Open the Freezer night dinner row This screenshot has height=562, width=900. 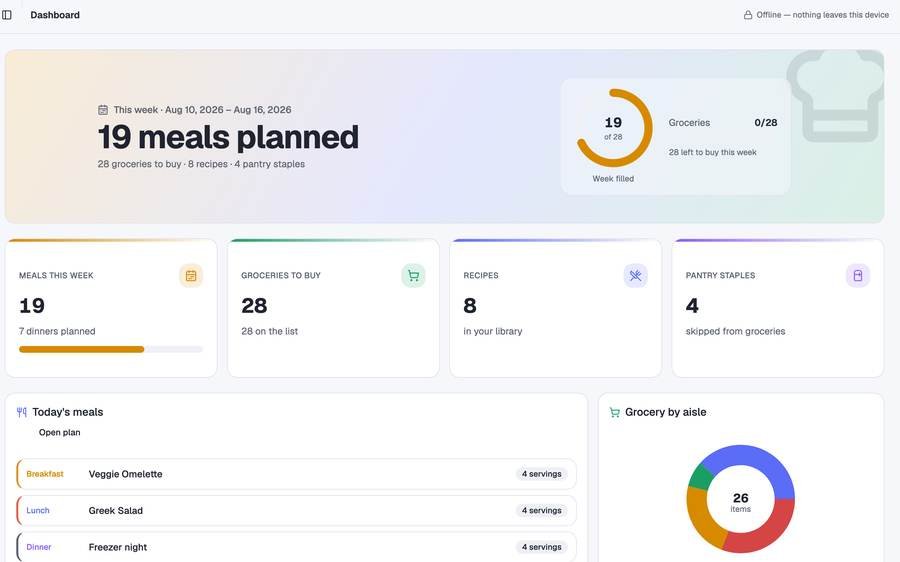[x=296, y=547]
